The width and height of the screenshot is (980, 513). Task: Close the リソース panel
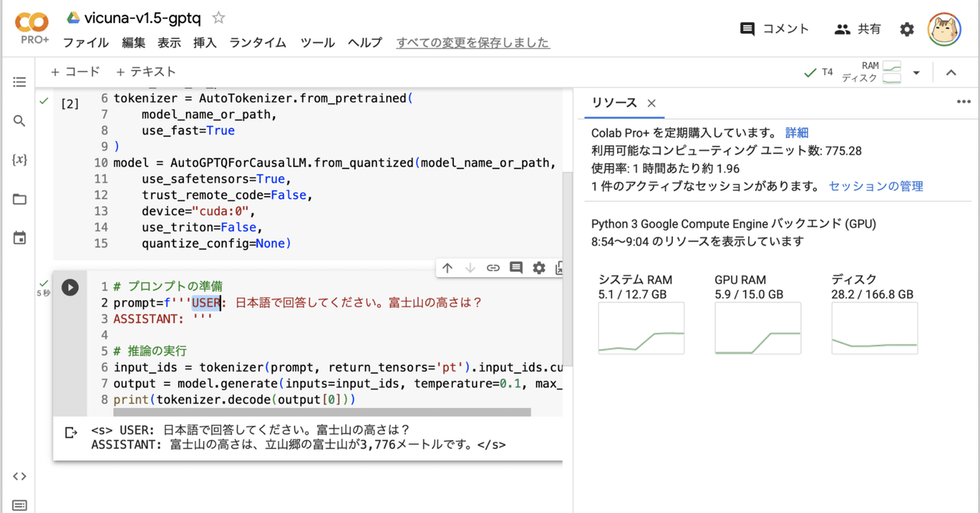click(652, 102)
